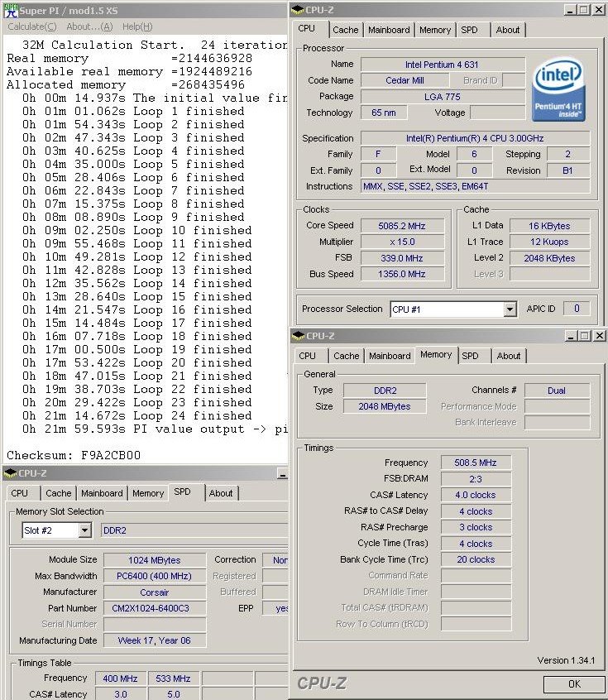Click the memory Frequency 508.5 MHz value
The image size is (608, 700).
click(476, 463)
